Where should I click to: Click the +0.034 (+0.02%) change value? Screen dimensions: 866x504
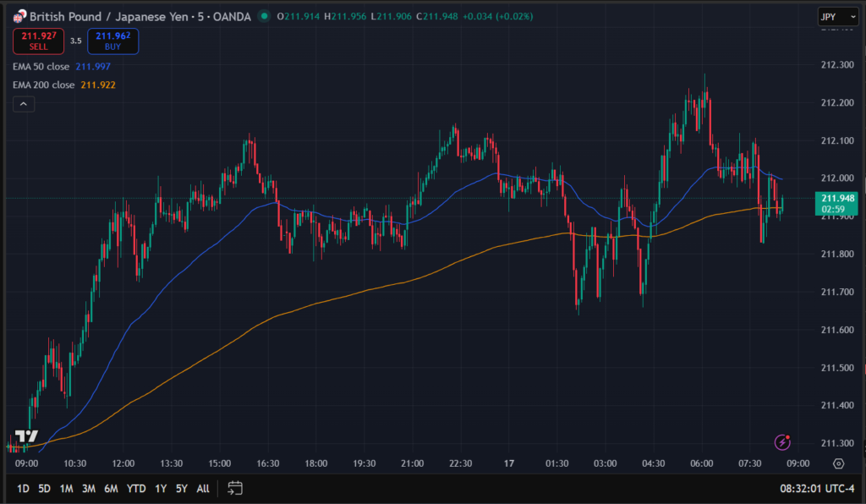pyautogui.click(x=497, y=17)
